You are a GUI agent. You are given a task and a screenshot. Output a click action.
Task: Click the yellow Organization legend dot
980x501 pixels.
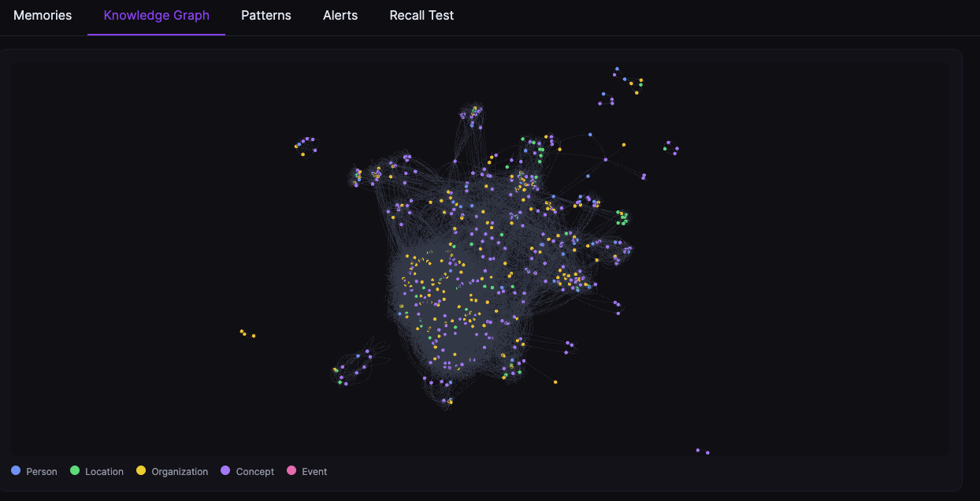point(141,470)
